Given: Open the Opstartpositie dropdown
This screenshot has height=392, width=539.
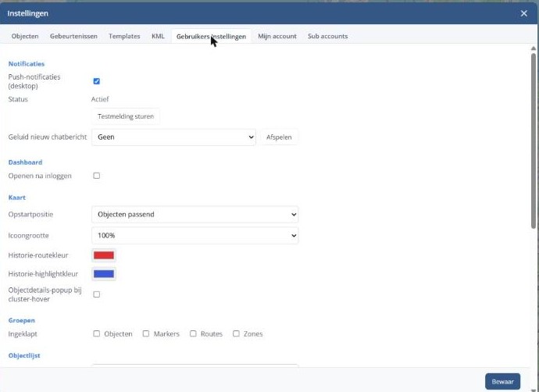Looking at the screenshot, I should click(195, 215).
